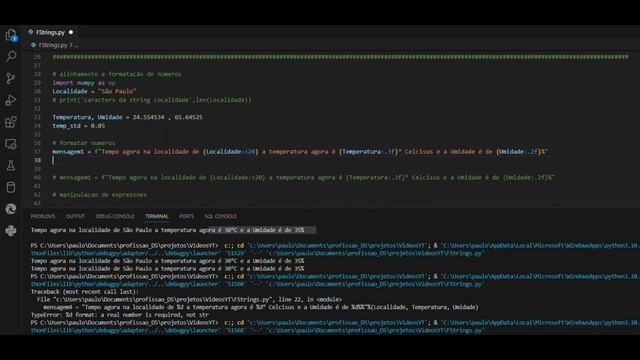Place cursor on the 'import numpy as np' line
This screenshot has width=640, height=360.
coord(84,83)
